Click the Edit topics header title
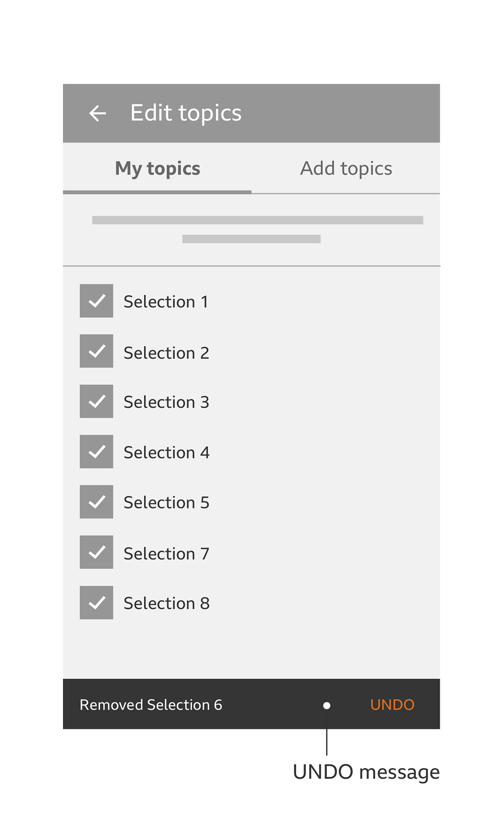This screenshot has width=504, height=814. (186, 113)
